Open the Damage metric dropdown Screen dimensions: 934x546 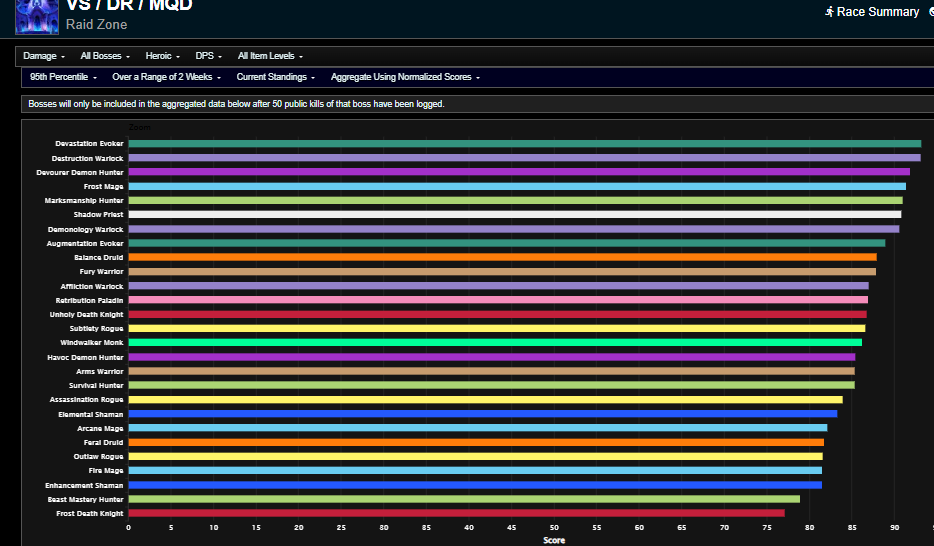point(43,56)
